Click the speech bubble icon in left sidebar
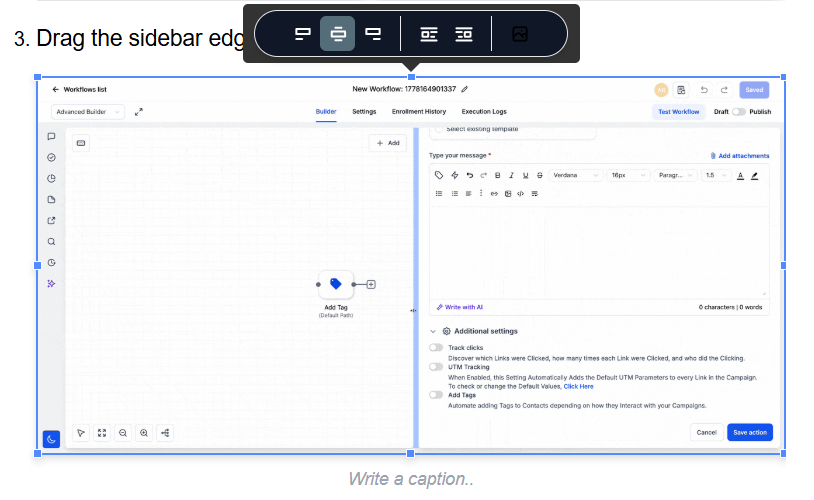The height and width of the screenshot is (500, 814). coord(51,137)
